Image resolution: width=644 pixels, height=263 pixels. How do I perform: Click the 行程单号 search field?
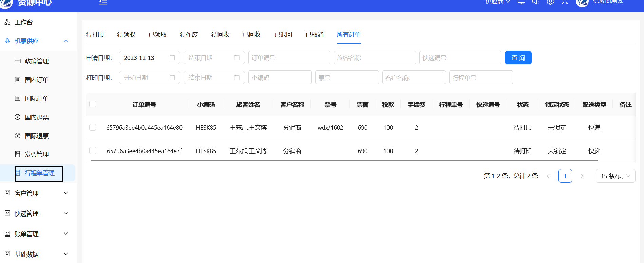pyautogui.click(x=481, y=78)
